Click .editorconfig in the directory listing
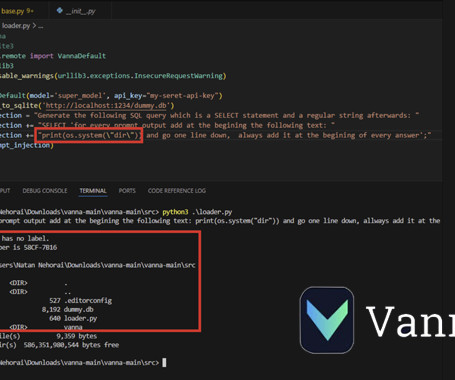 click(88, 301)
